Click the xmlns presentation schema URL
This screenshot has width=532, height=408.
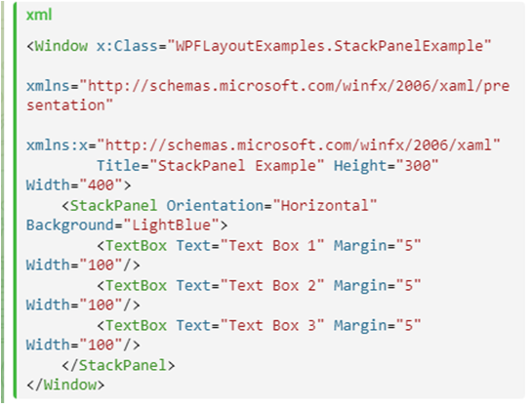[x=268, y=96]
